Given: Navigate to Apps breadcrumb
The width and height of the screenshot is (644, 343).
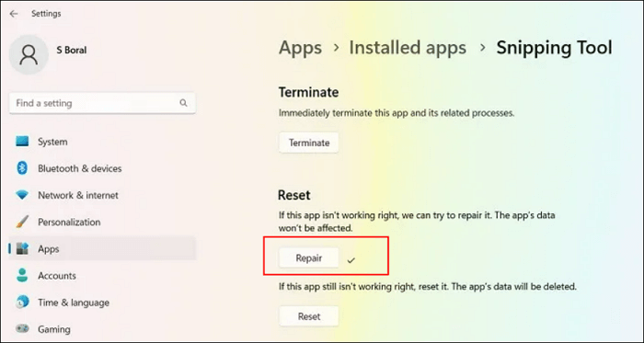Looking at the screenshot, I should coord(300,48).
